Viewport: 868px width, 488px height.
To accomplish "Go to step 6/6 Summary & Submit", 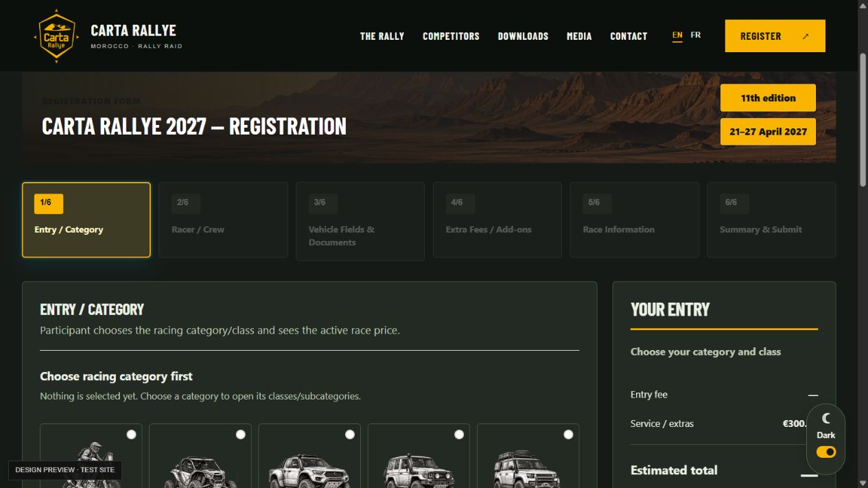I will coord(771,220).
